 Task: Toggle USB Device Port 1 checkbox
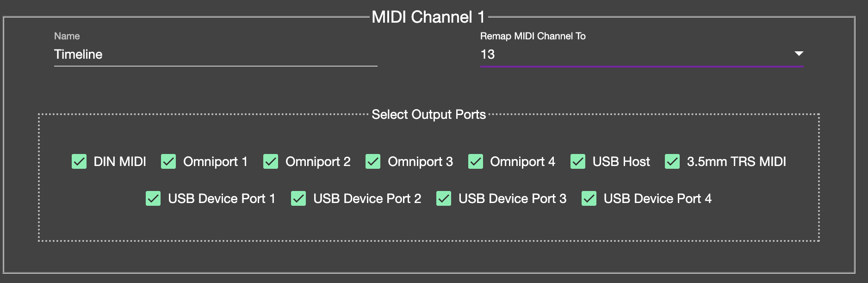coord(153,198)
